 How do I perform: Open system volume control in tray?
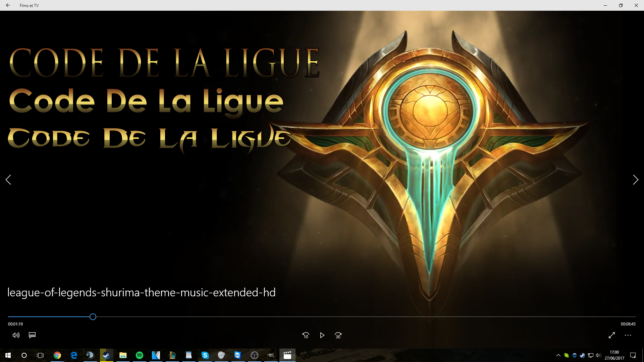click(598, 355)
